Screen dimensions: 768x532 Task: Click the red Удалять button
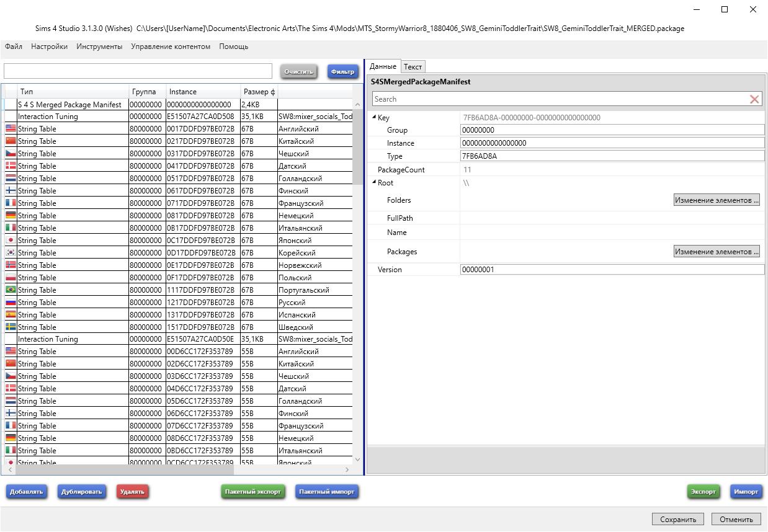[x=132, y=492]
